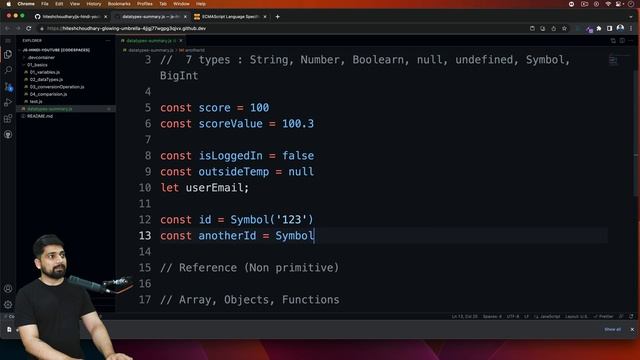Open a new browser tab
The height and width of the screenshot is (360, 640).
click(278, 17)
